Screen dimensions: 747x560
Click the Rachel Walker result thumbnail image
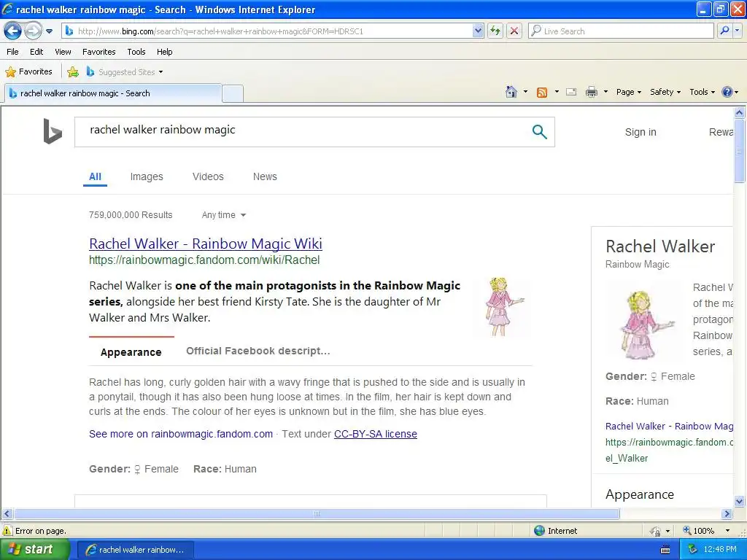coord(503,307)
